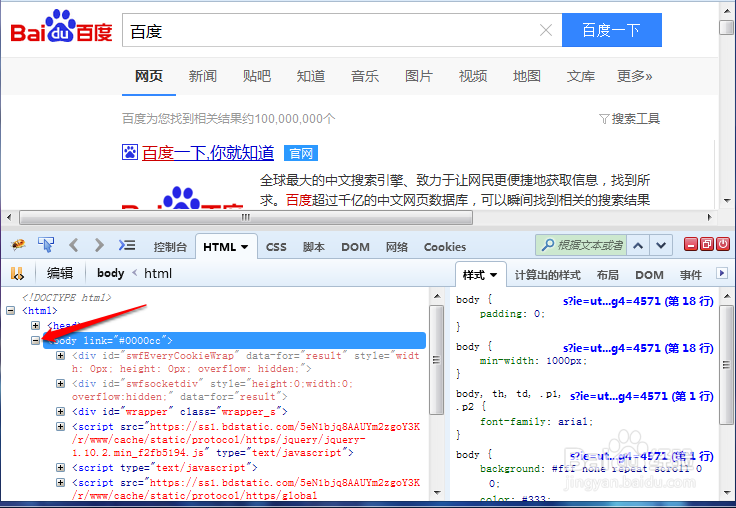The image size is (736, 508).
Task: Click the side panel toggle arrow after 事件
Action: point(722,273)
